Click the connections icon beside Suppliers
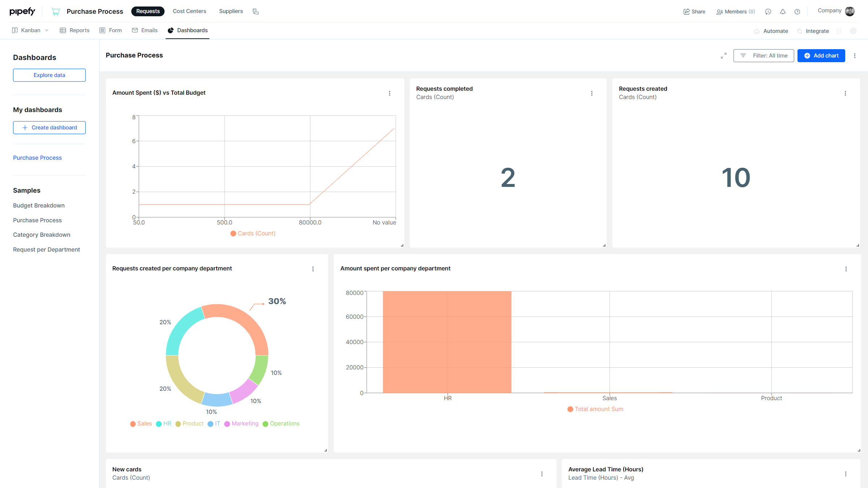This screenshot has height=488, width=868. 256,12
